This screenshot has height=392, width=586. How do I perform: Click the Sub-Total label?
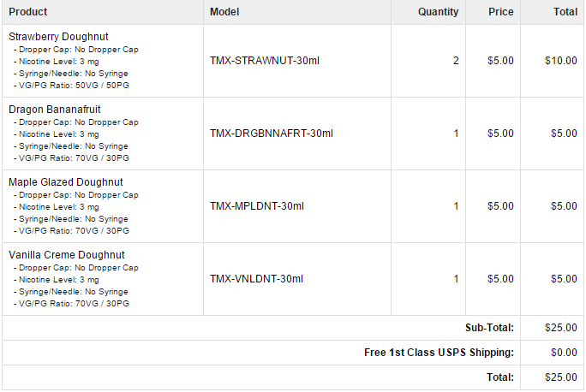tap(489, 328)
